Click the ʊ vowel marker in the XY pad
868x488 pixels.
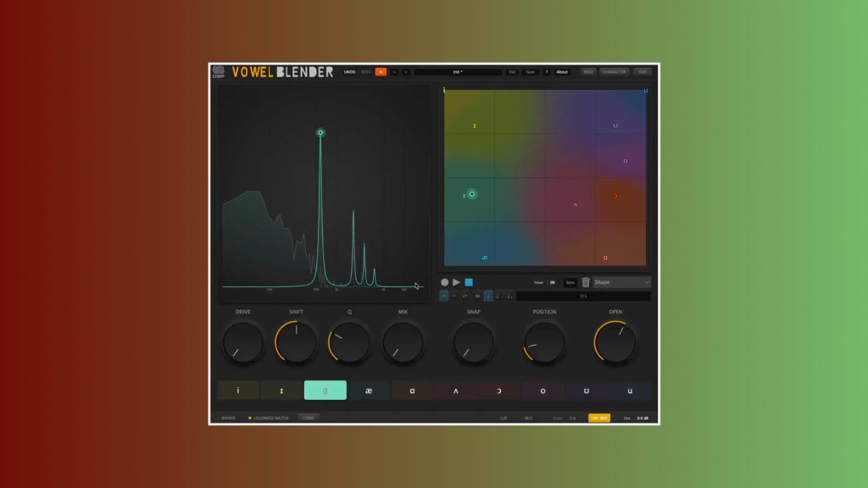615,125
